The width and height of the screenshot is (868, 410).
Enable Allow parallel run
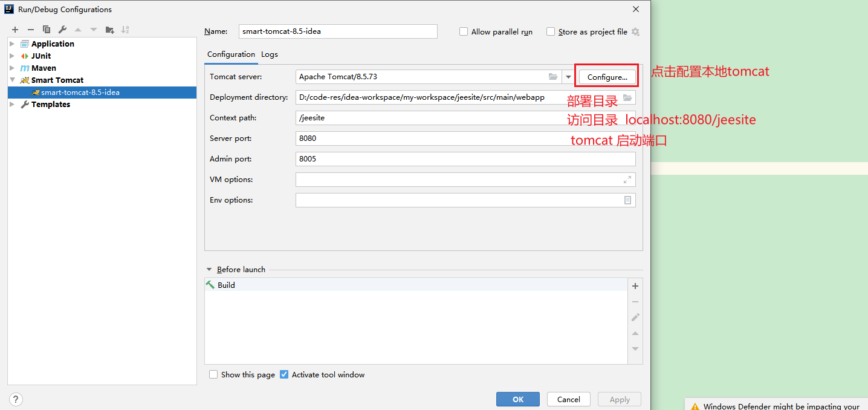pos(464,31)
